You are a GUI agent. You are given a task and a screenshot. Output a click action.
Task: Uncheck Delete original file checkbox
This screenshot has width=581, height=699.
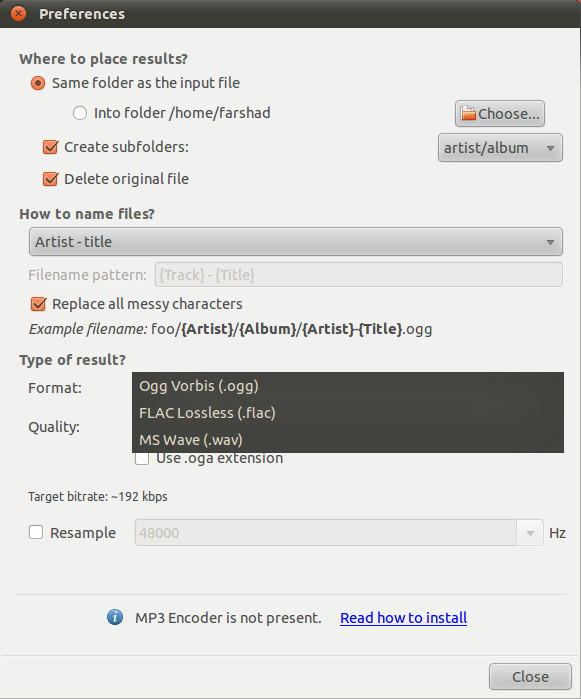pos(50,179)
